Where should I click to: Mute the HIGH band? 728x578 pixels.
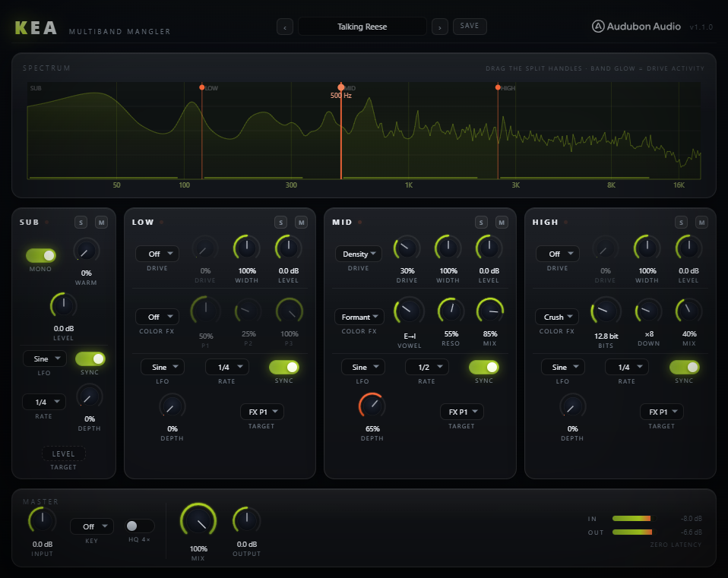pos(701,223)
